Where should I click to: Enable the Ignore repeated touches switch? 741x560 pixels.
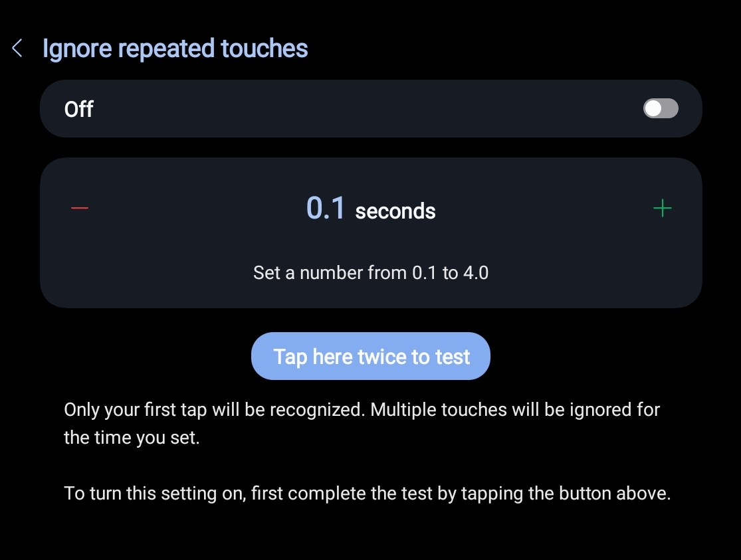pos(660,108)
